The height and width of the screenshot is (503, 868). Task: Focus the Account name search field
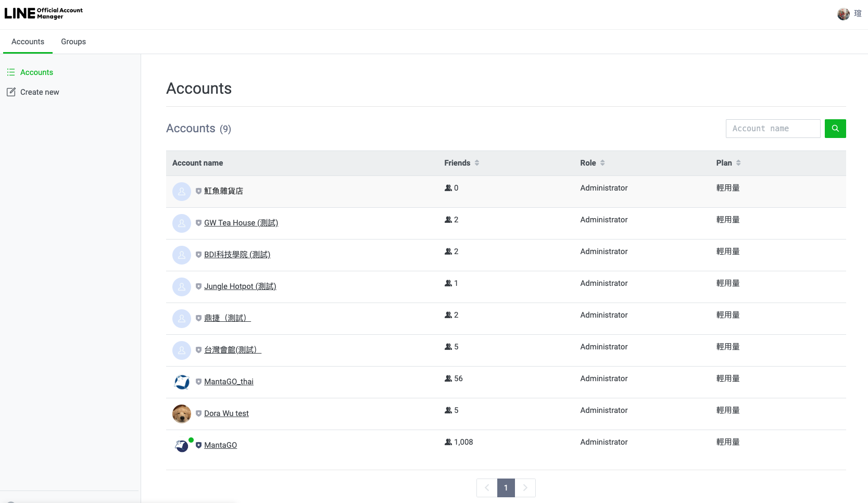tap(773, 129)
